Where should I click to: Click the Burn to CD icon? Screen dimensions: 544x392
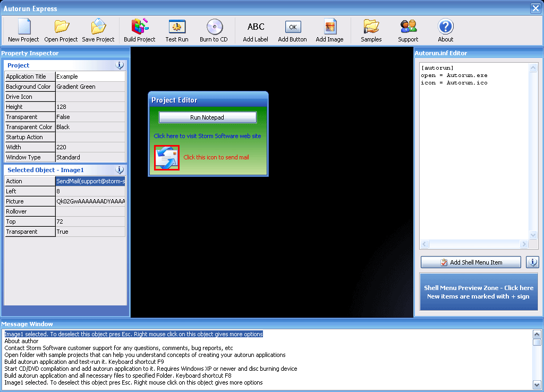tap(214, 27)
